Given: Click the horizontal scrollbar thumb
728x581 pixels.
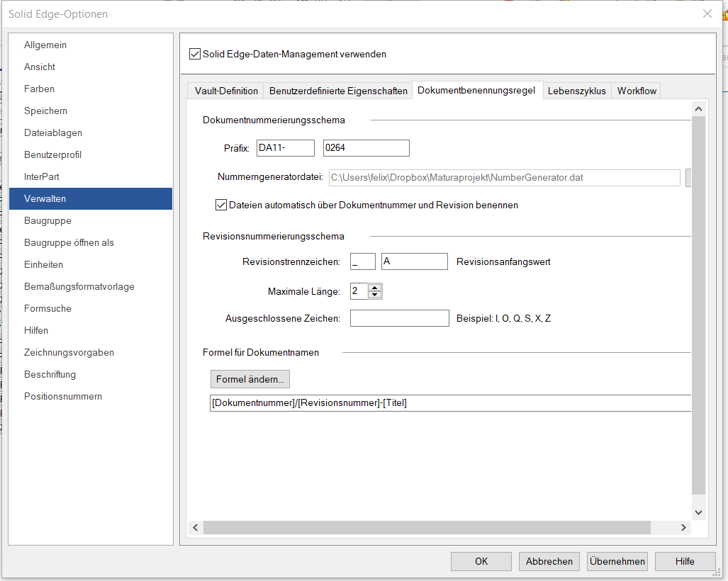Looking at the screenshot, I should coord(427,528).
